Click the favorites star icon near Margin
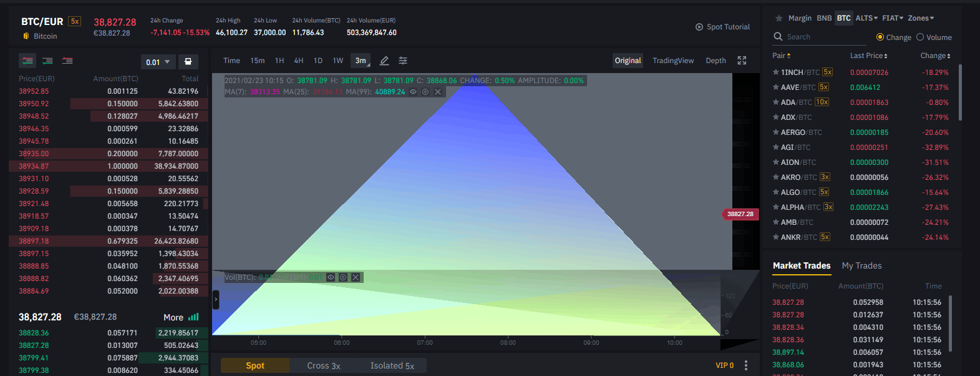The height and width of the screenshot is (376, 980). (779, 18)
